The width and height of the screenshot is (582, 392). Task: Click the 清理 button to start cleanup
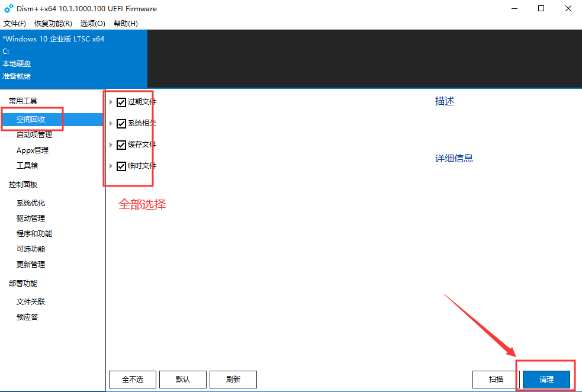(545, 379)
